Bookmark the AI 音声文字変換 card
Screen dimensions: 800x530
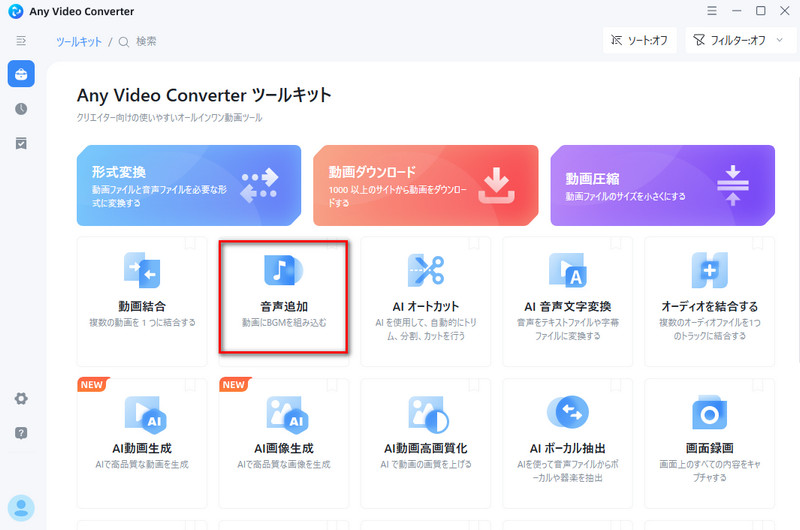(616, 243)
